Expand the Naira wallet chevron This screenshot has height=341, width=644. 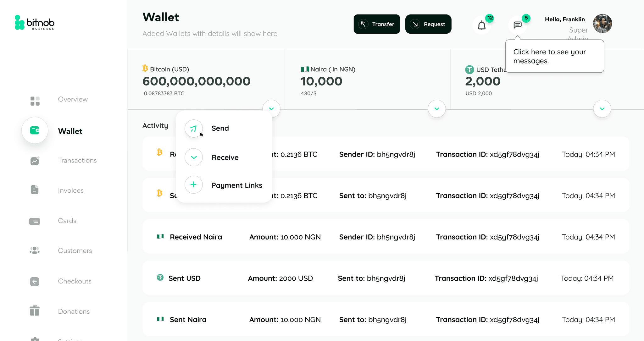tap(437, 109)
